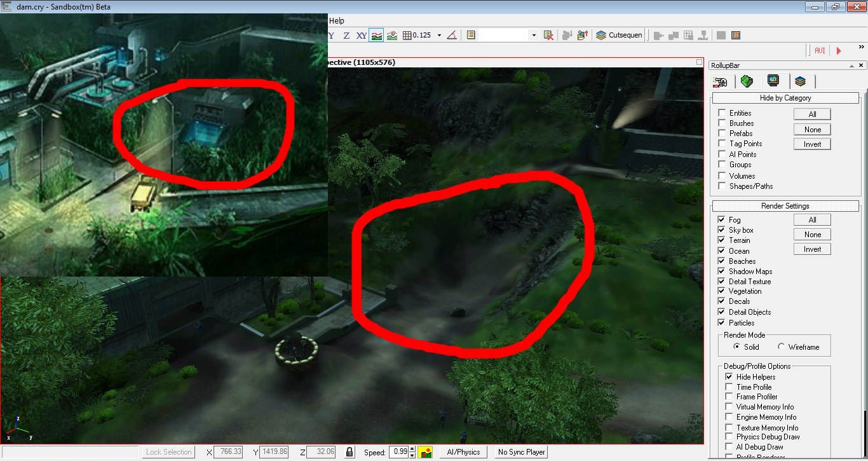Toggle the snap to grid icon
The width and height of the screenshot is (868, 461).
[407, 36]
